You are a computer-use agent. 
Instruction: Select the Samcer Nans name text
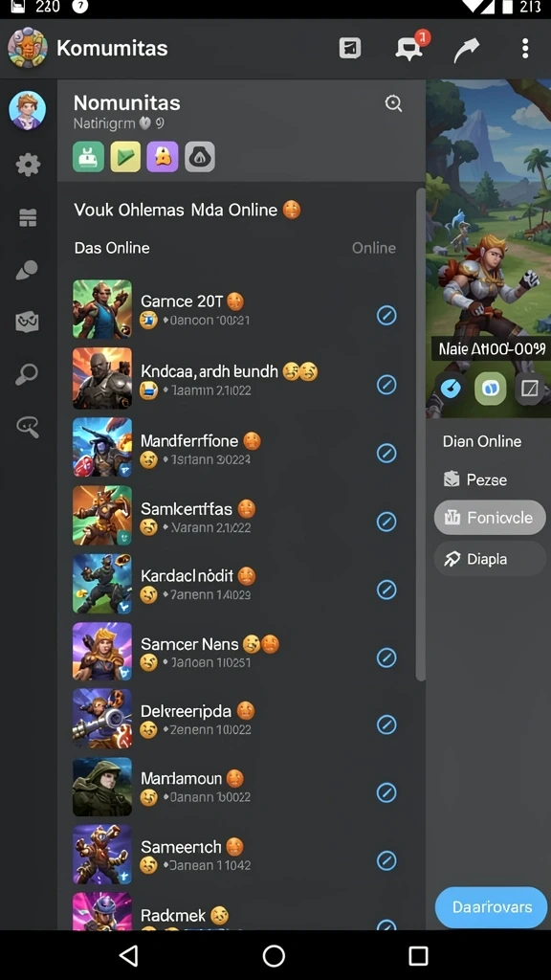tap(189, 644)
